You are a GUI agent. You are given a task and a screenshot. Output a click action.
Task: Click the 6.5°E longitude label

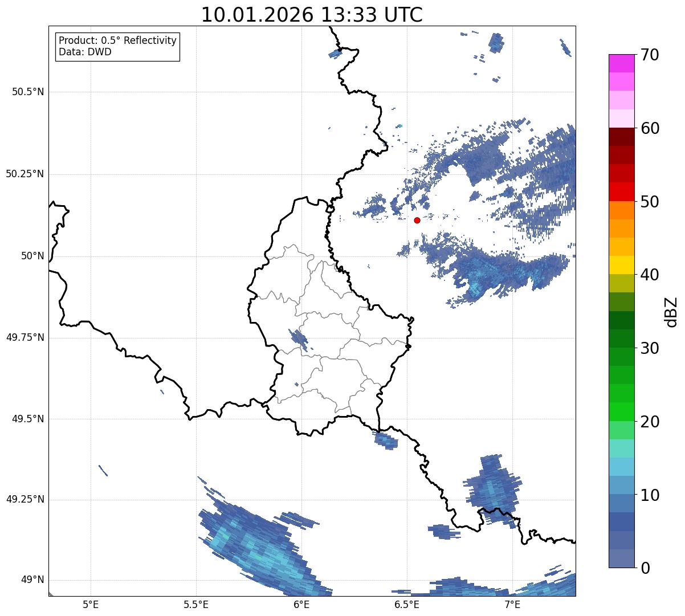click(407, 605)
